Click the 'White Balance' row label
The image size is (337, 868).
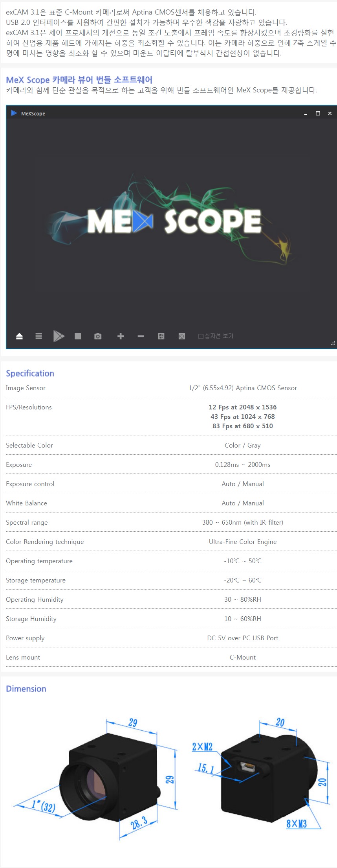26,503
